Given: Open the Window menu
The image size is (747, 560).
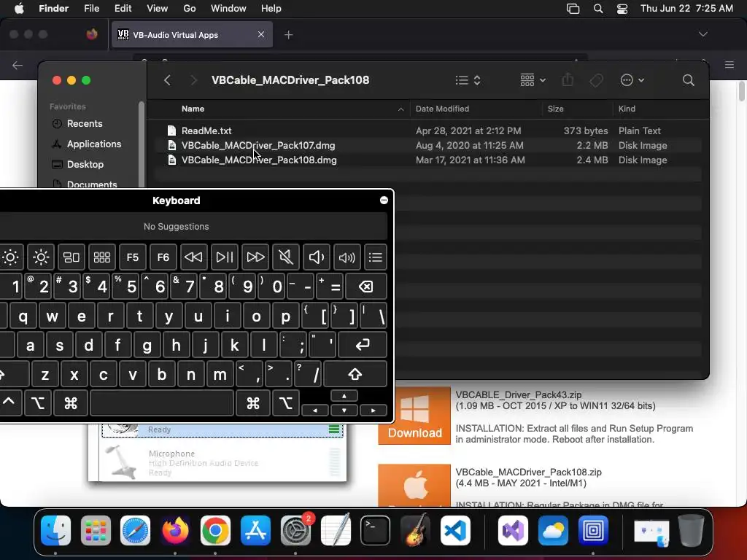Looking at the screenshot, I should (228, 9).
